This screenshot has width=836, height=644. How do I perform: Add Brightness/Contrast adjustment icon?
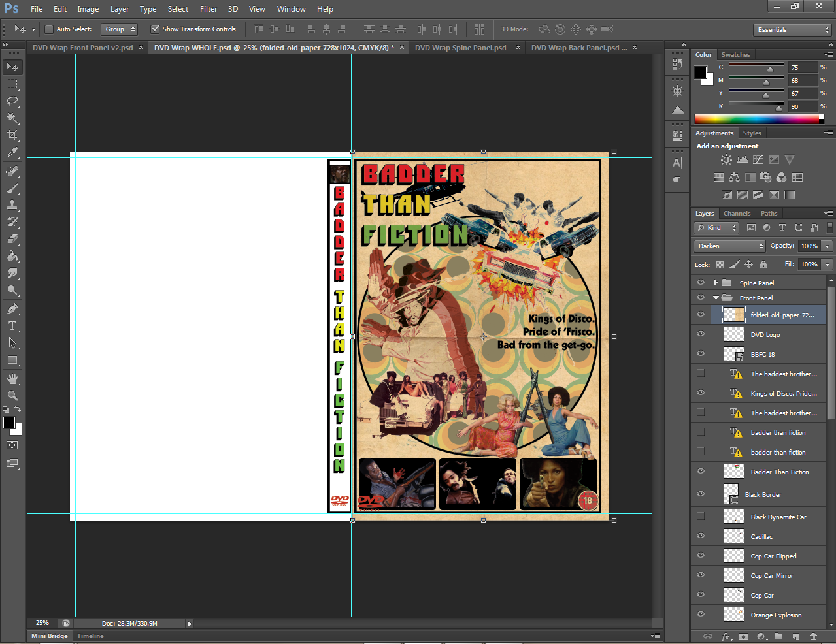726,160
